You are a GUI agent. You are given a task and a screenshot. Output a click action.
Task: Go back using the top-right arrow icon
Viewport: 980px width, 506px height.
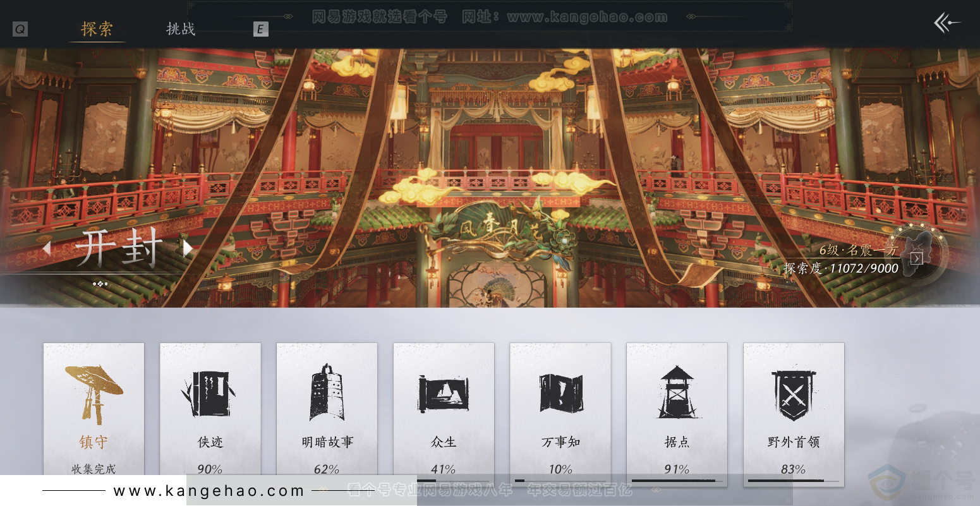click(947, 24)
